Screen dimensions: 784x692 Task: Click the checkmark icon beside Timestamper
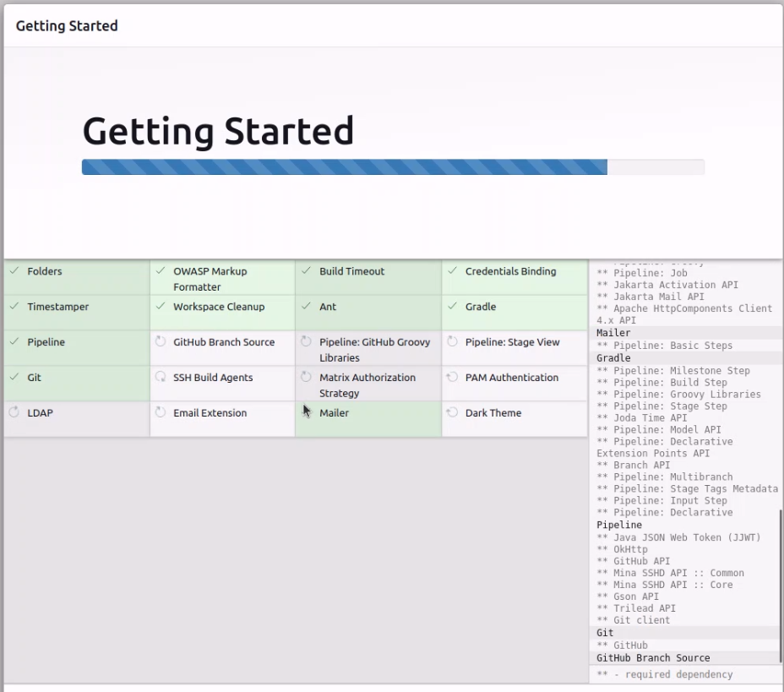[x=14, y=307]
